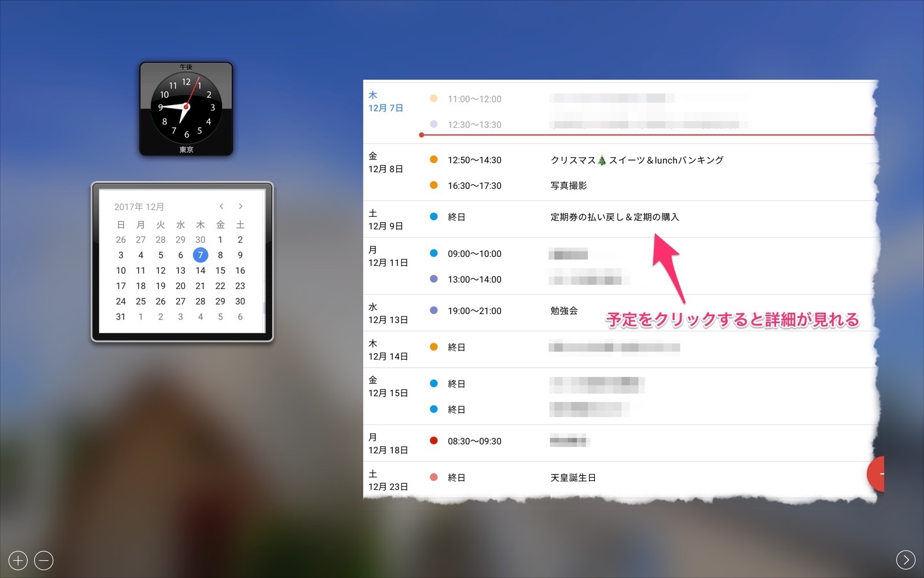This screenshot has height=578, width=924.
Task: Open the 写真撮影 event
Action: 569,186
